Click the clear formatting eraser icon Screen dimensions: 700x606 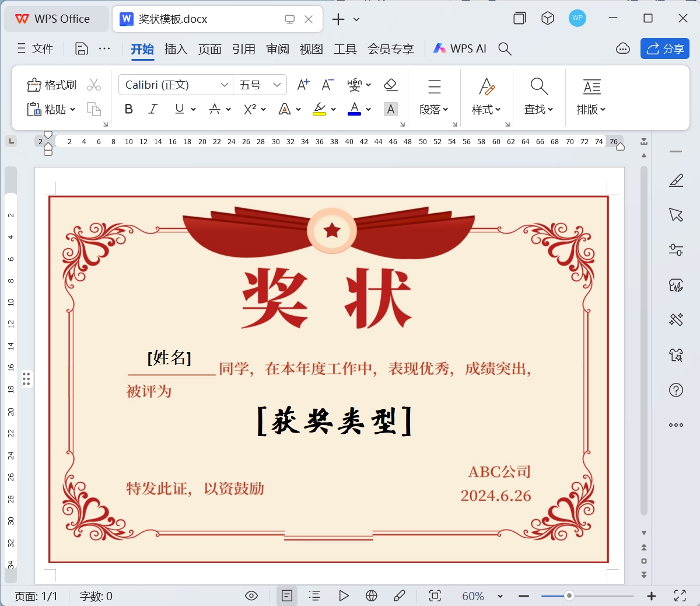390,85
